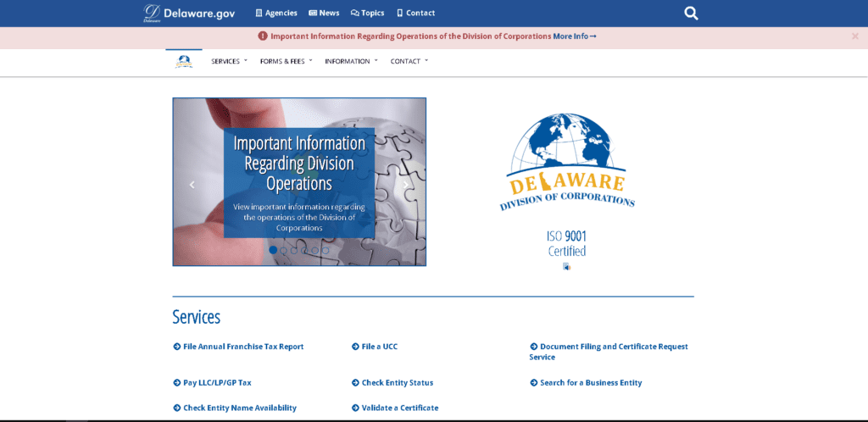Open Validate a Certificate link

pyautogui.click(x=395, y=408)
